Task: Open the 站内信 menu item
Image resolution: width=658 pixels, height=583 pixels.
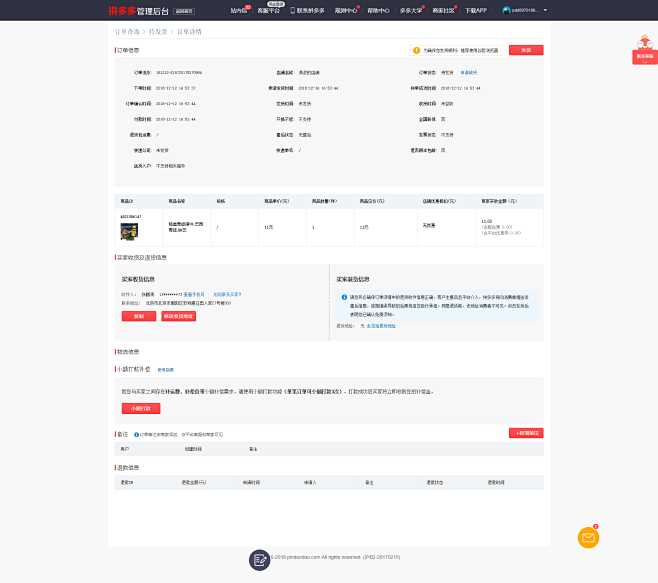Action: tap(238, 10)
